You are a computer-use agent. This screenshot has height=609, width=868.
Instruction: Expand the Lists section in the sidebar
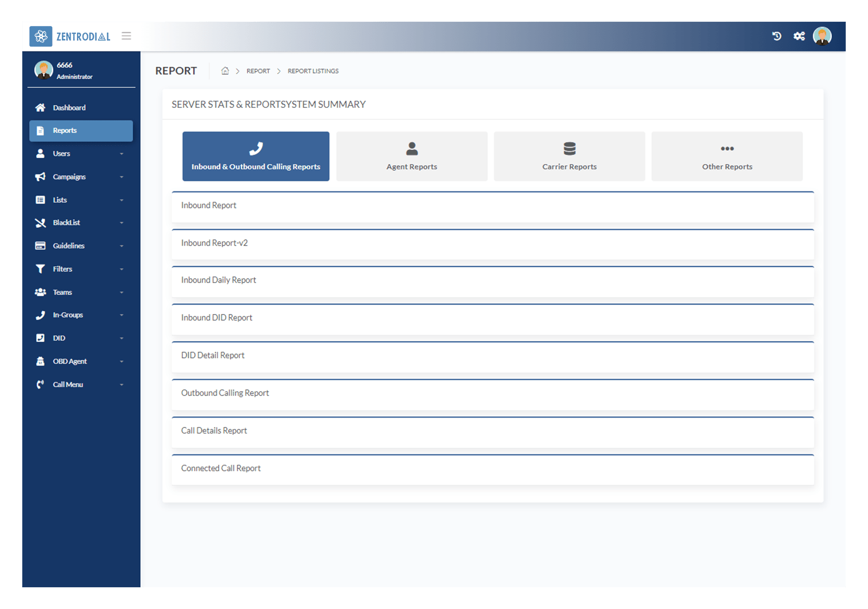point(60,200)
